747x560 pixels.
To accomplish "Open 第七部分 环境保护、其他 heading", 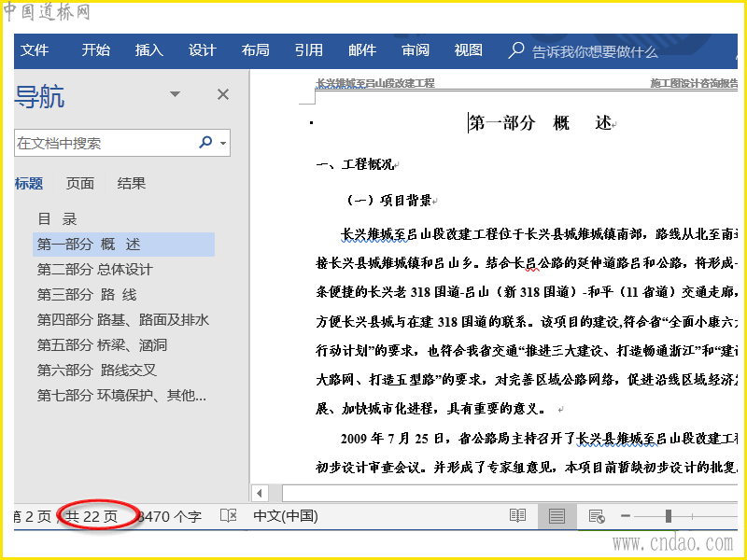I will pyautogui.click(x=121, y=395).
